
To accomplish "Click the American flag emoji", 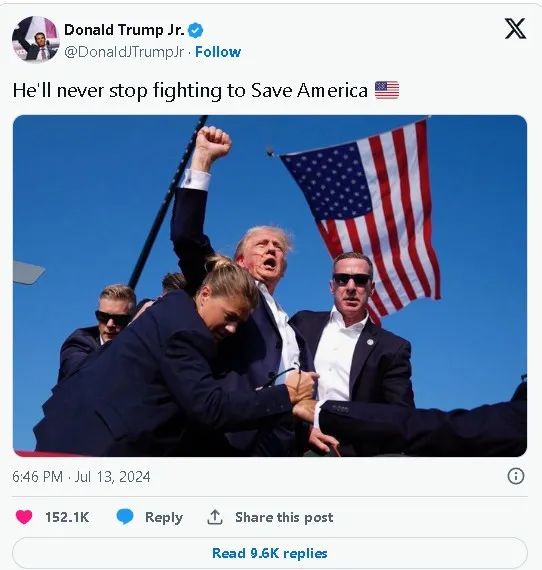I will [x=387, y=90].
